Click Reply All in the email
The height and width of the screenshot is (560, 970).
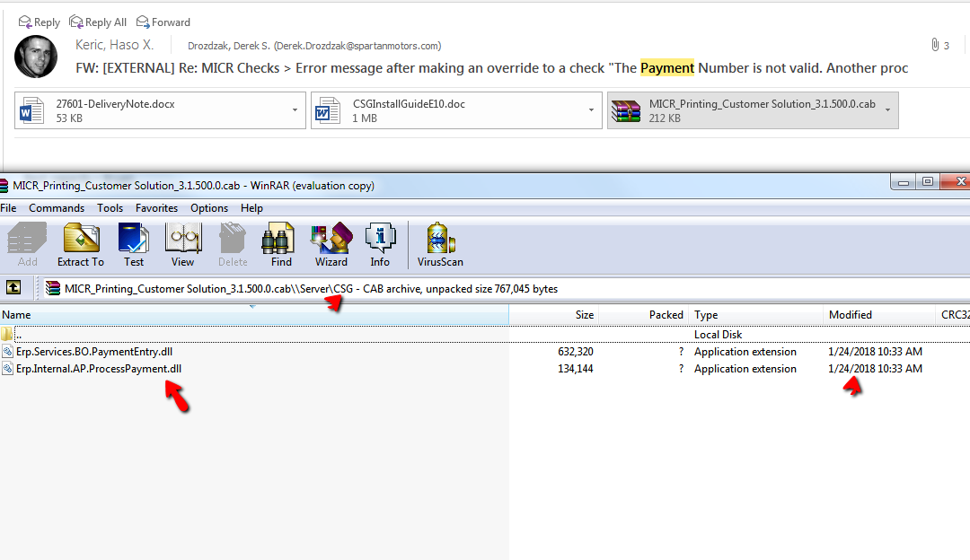click(98, 22)
